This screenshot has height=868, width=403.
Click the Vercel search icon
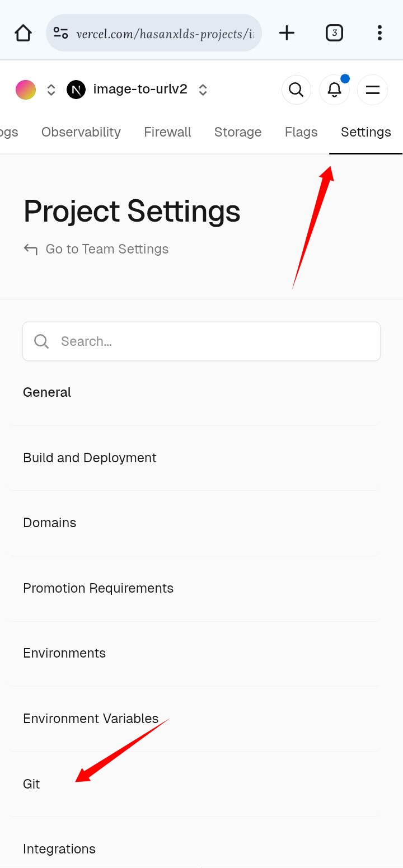pos(296,90)
